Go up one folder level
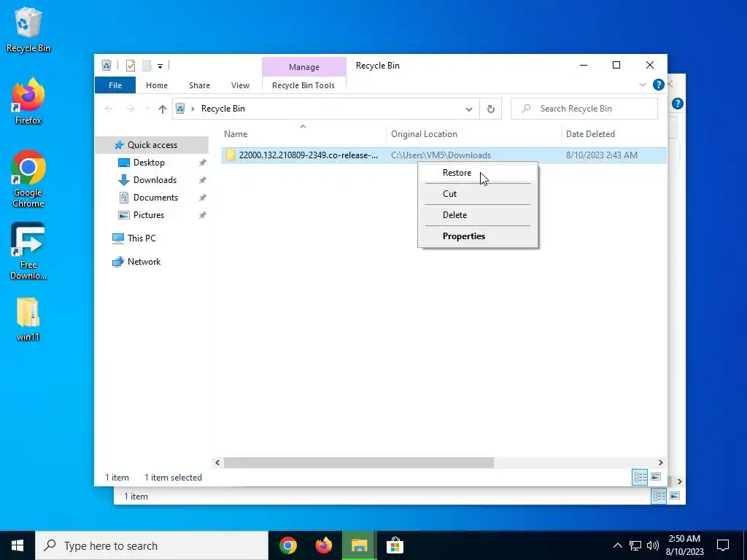 click(x=163, y=109)
